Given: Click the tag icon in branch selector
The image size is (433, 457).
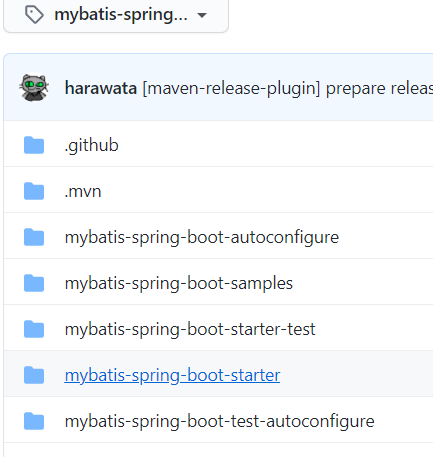Looking at the screenshot, I should click(x=34, y=15).
